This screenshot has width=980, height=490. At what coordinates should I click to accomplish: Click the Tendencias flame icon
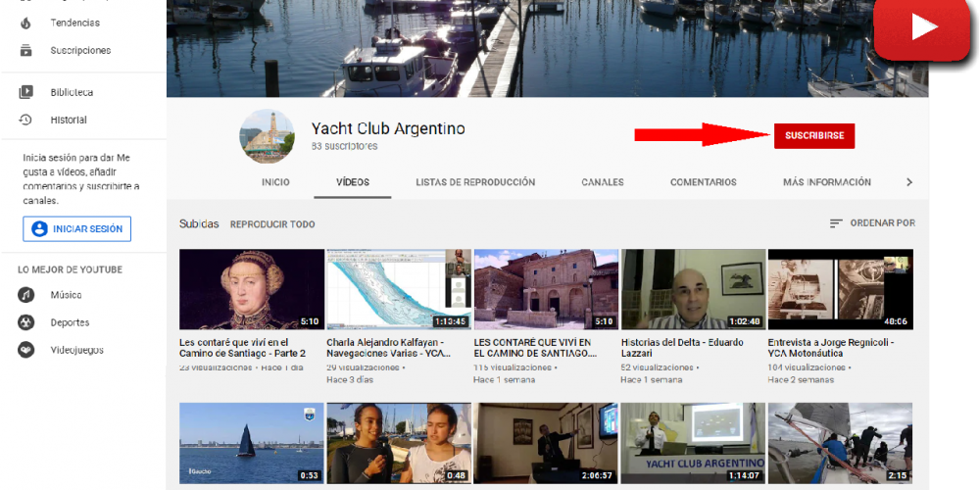click(x=26, y=23)
